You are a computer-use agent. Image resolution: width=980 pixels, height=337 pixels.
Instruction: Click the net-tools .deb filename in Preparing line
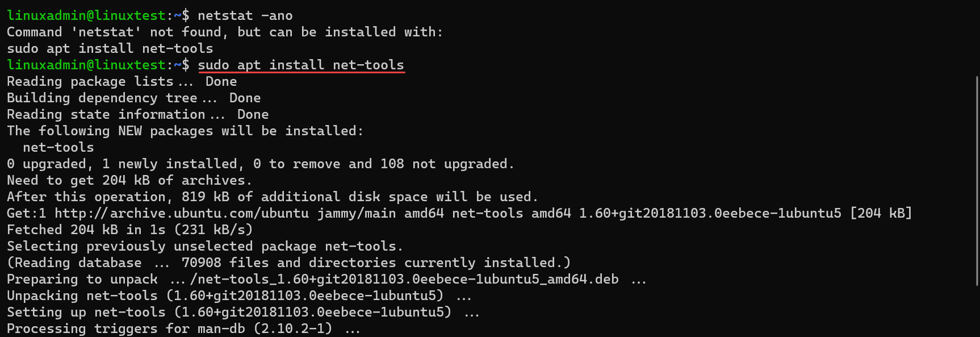pyautogui.click(x=404, y=280)
